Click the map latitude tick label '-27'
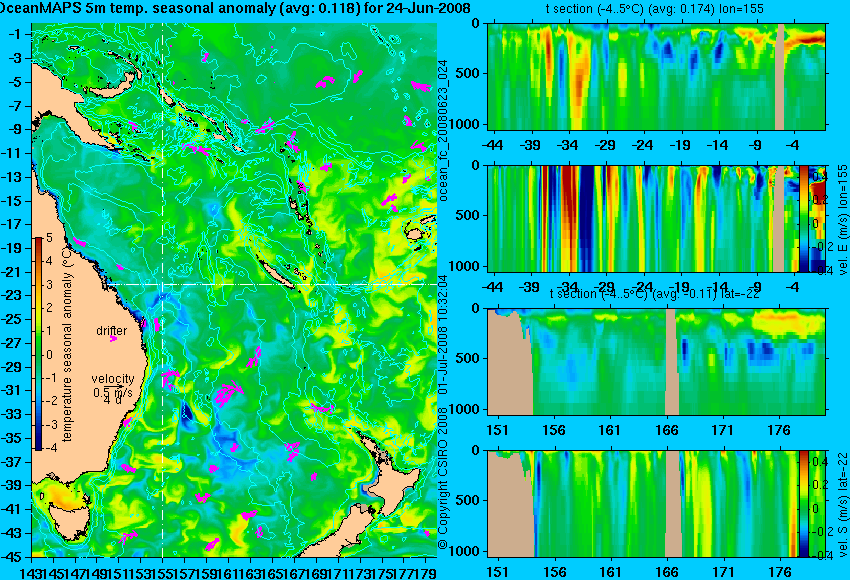850x580 pixels. 12,343
